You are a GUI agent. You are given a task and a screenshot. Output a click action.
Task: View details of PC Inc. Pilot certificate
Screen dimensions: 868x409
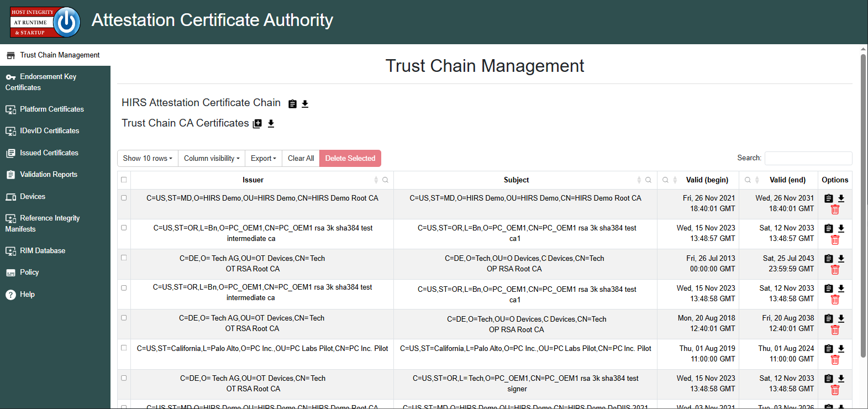(x=829, y=349)
